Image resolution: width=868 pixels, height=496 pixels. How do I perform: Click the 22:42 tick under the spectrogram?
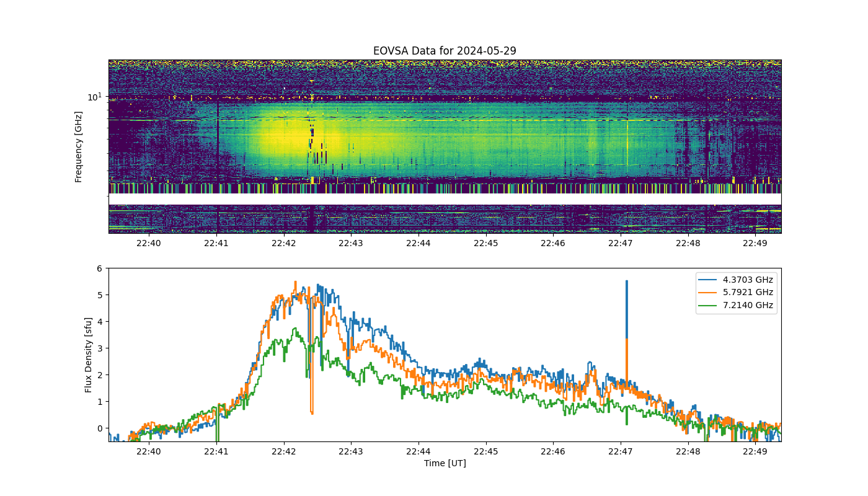[x=283, y=243]
